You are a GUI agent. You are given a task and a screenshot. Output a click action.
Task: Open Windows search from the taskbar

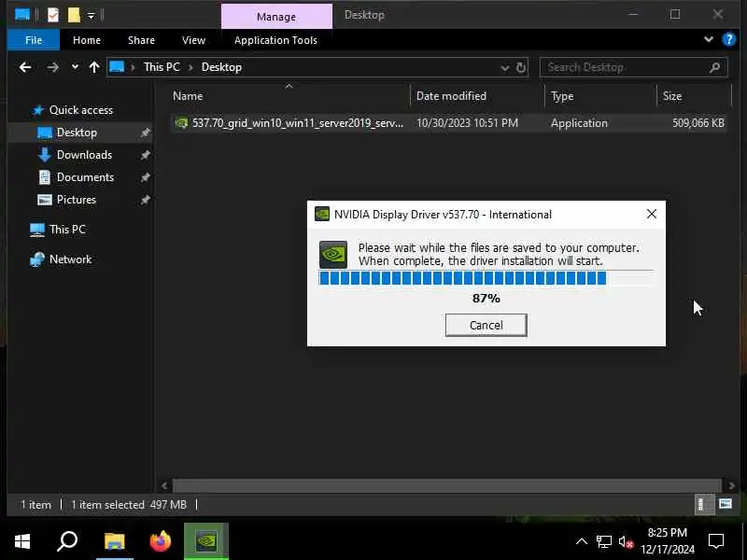[67, 541]
